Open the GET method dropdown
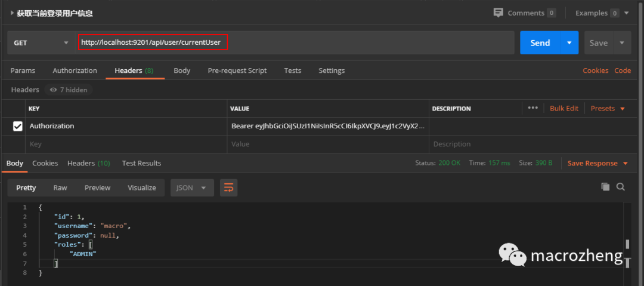This screenshot has height=286, width=644. coord(41,43)
